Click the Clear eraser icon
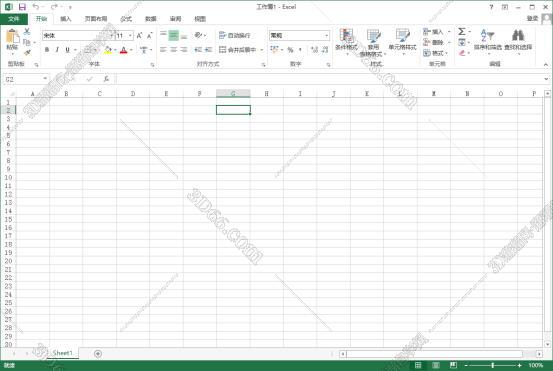The width and height of the screenshot is (553, 371). coord(462,53)
